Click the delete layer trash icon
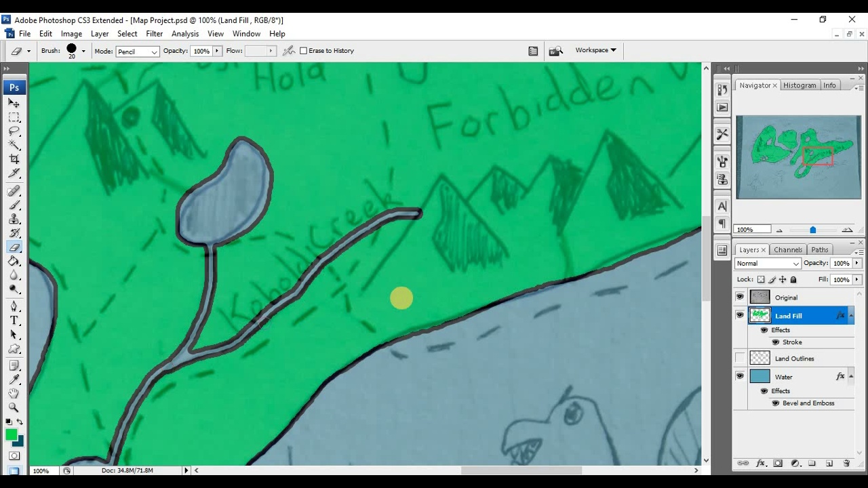868x488 pixels. 846,464
